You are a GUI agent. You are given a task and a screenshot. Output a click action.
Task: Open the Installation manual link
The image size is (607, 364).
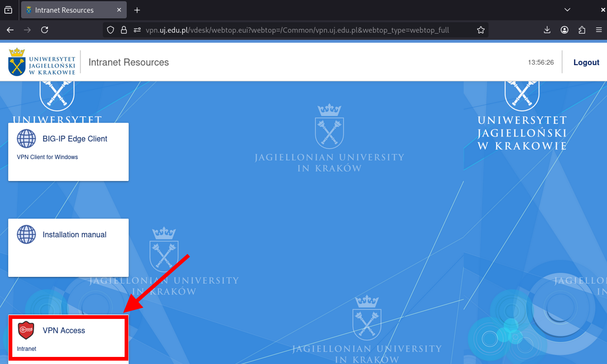tap(74, 234)
